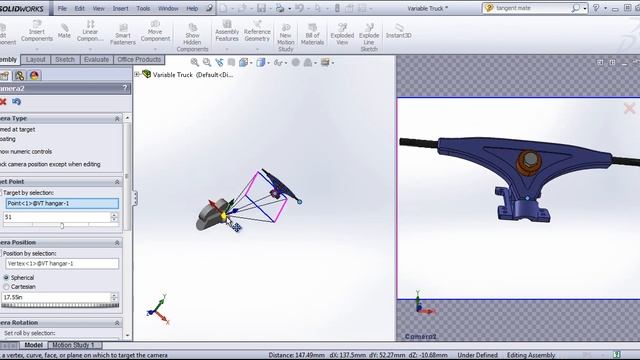The height and width of the screenshot is (360, 640).
Task: Click the camera distance thumbwheel below 17.55in
Action: pos(60,305)
